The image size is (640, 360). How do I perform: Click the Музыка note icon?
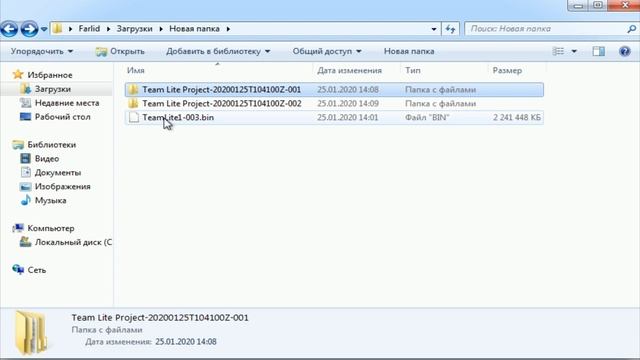tap(25, 200)
